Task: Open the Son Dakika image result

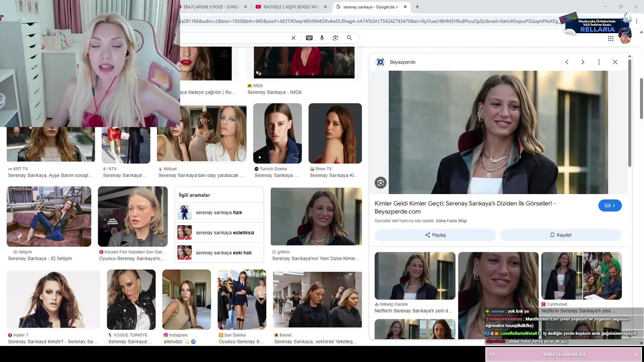Action: 242,300
